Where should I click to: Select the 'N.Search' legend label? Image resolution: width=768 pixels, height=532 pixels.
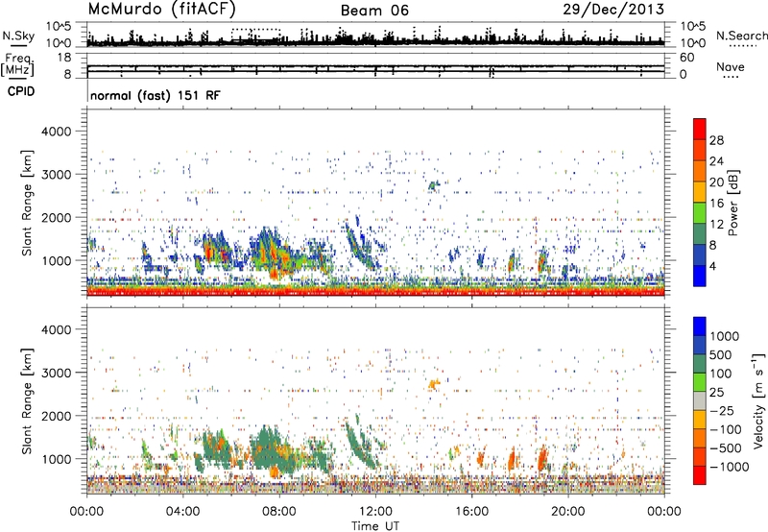741,36
